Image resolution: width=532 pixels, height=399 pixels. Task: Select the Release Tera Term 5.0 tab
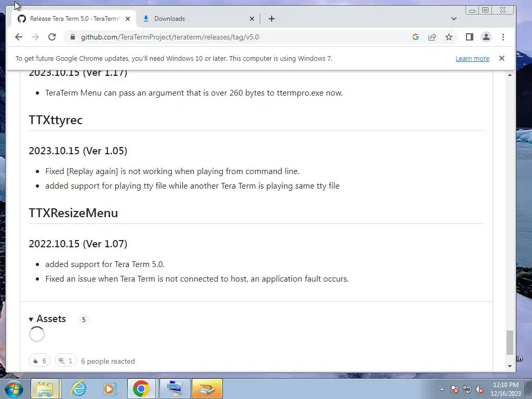click(x=74, y=19)
